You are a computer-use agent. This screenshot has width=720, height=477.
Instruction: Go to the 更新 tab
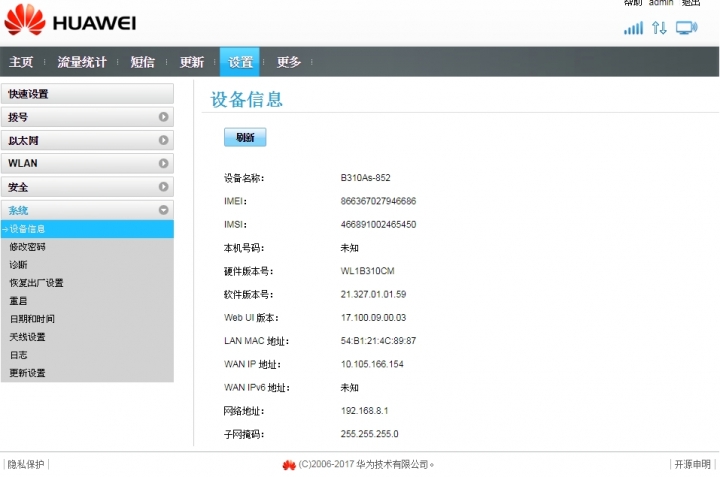[x=191, y=62]
